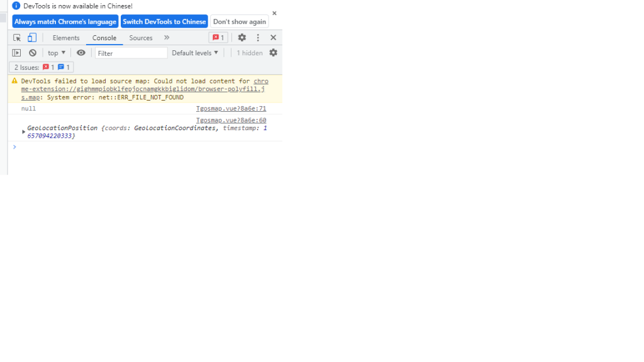Open console settings gear

[x=273, y=53]
